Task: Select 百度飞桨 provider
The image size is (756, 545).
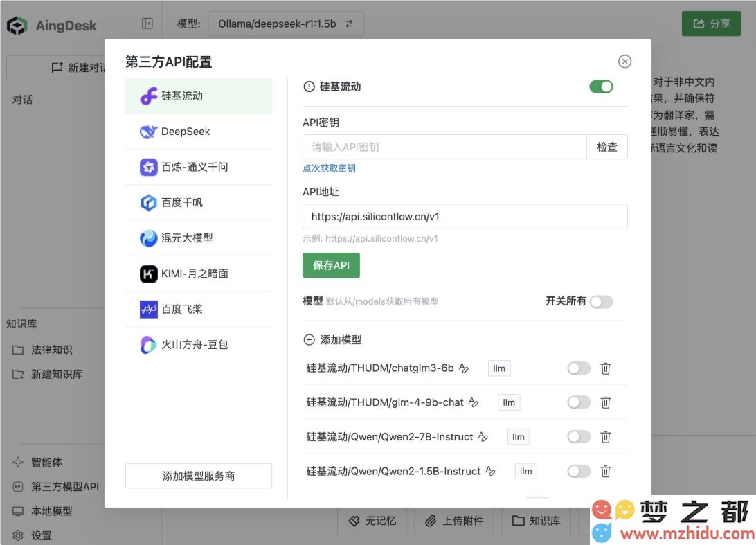Action: point(199,309)
